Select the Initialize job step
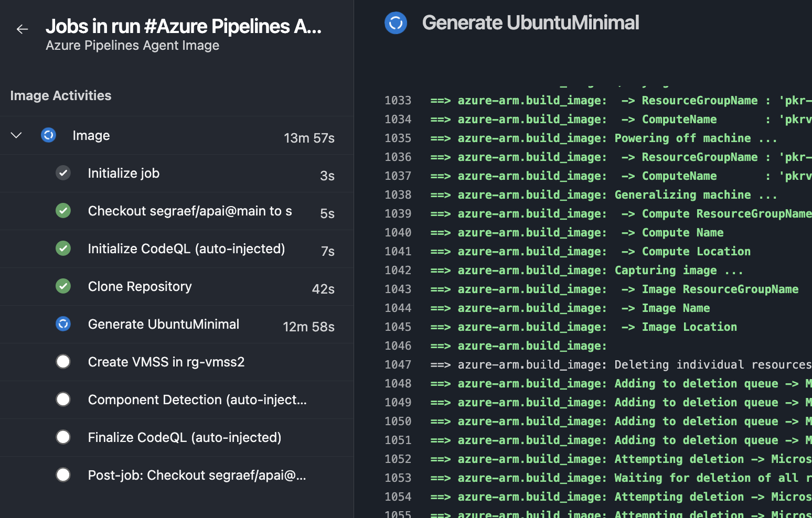 point(177,173)
